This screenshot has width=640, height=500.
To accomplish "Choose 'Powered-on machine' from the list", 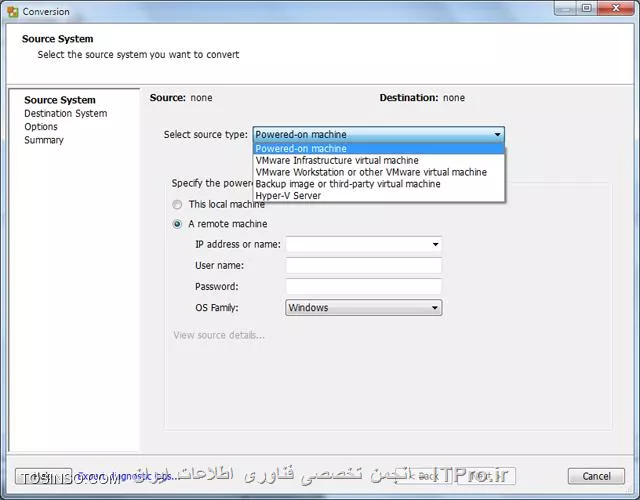I will (x=379, y=149).
